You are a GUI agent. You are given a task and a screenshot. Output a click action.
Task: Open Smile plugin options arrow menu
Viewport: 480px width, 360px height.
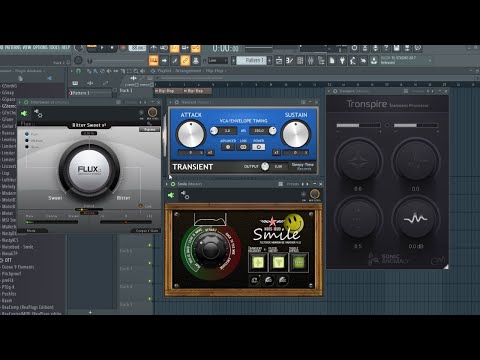(167, 184)
